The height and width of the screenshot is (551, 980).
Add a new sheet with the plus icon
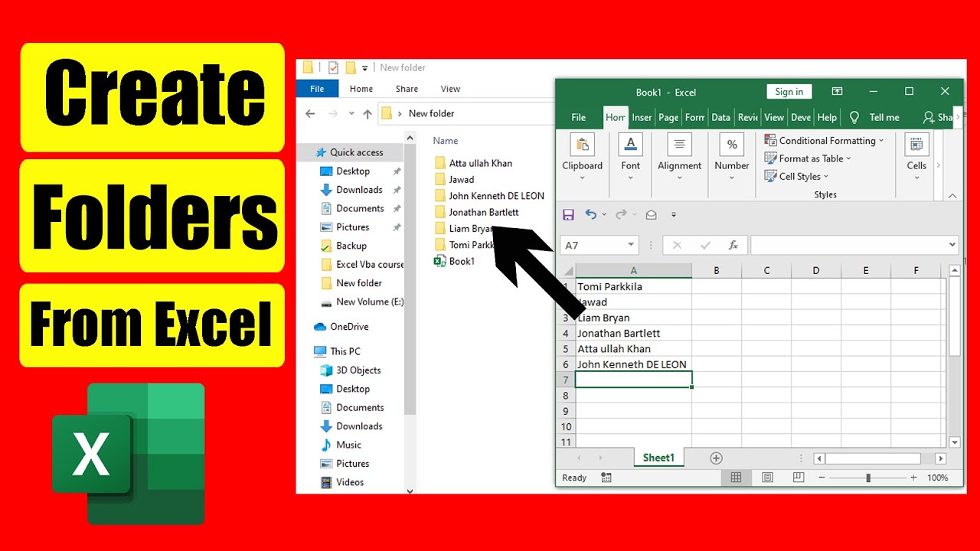[716, 458]
